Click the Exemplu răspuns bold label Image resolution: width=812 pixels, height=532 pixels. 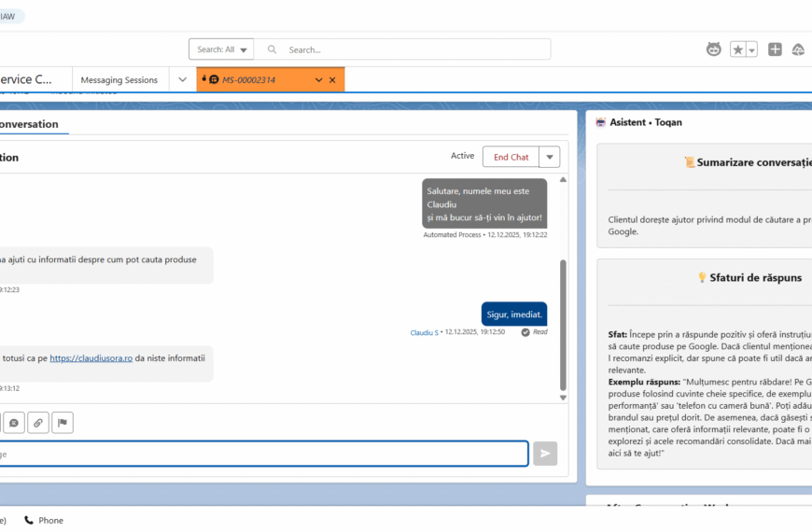[644, 382]
